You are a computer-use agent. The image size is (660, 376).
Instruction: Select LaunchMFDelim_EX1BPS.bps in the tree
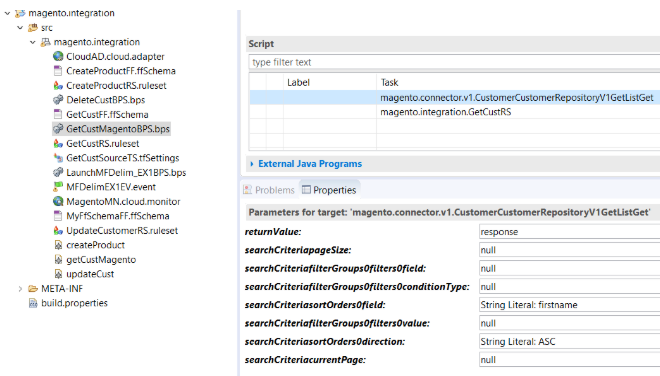(x=126, y=173)
